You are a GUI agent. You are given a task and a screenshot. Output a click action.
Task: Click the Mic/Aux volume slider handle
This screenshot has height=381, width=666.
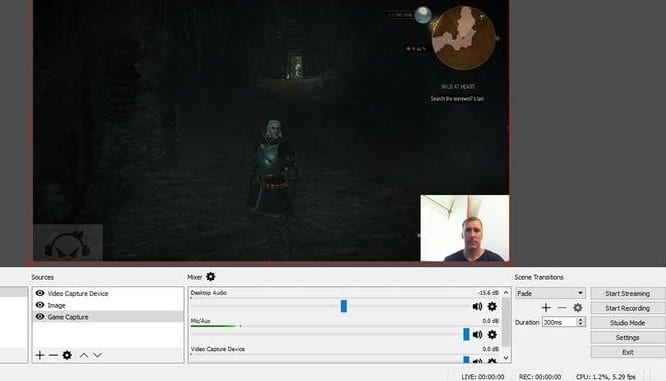click(466, 334)
